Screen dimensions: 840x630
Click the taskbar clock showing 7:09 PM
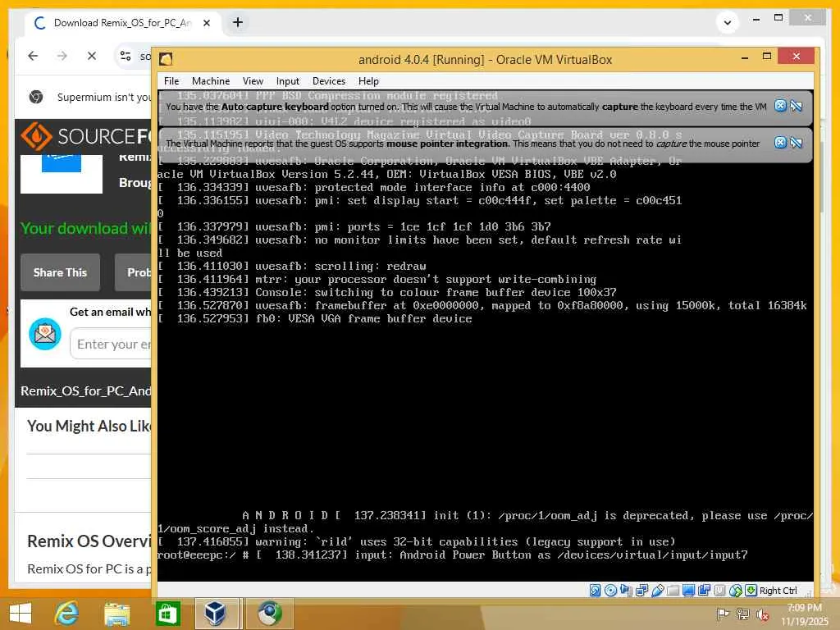pos(804,614)
